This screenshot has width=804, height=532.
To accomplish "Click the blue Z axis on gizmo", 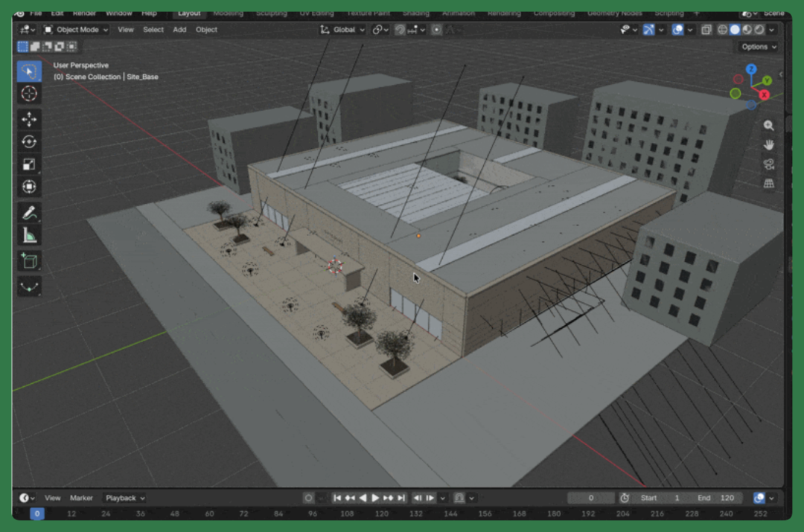I will point(751,69).
